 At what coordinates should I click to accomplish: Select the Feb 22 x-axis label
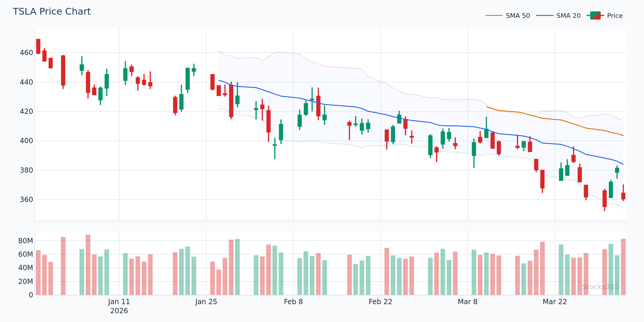point(380,302)
